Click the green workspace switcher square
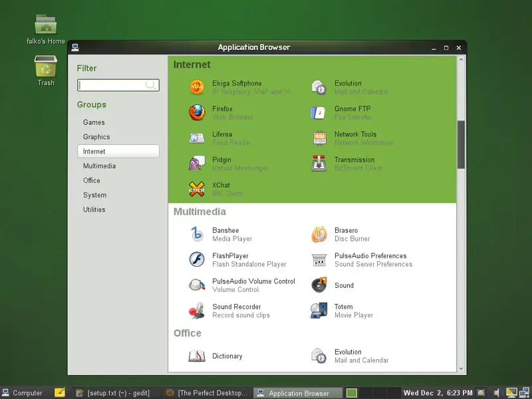This screenshot has width=532, height=399. click(352, 393)
